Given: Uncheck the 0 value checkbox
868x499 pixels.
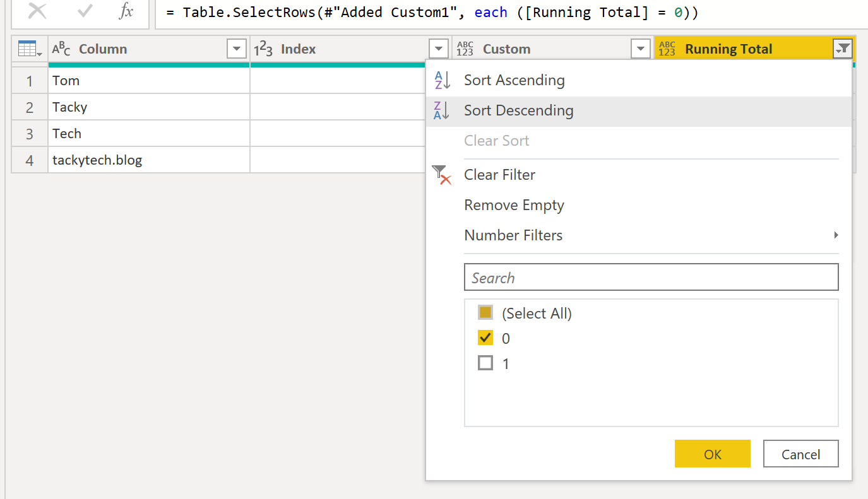Looking at the screenshot, I should pyautogui.click(x=485, y=338).
